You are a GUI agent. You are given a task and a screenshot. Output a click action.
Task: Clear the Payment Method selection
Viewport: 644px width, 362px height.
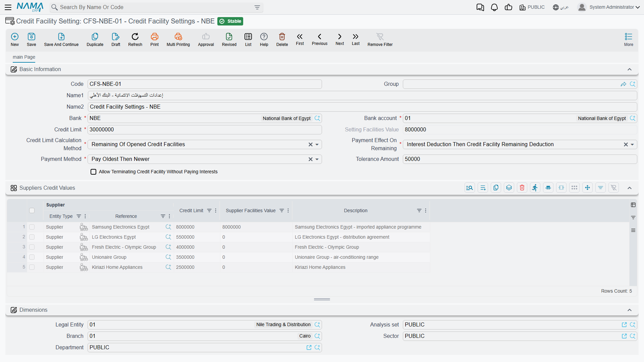pyautogui.click(x=311, y=159)
